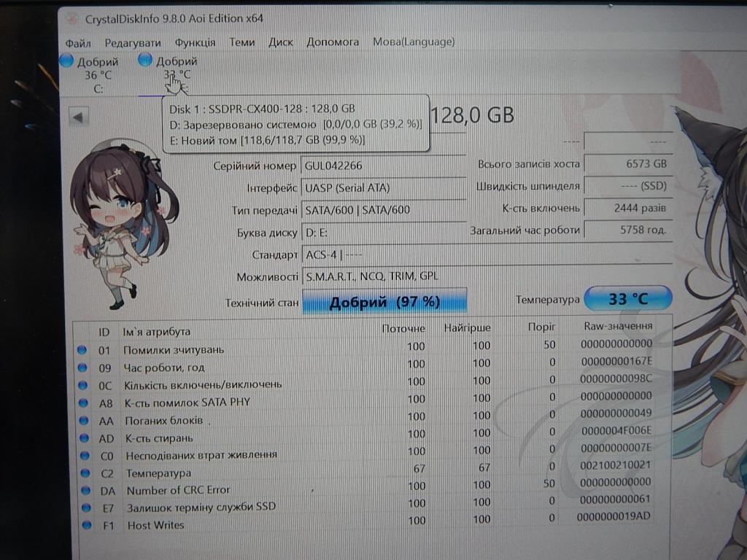The height and width of the screenshot is (560, 747).
Task: Click the features field S.M.A.R.T., NCQ, TRIM, GPL
Action: (486, 276)
